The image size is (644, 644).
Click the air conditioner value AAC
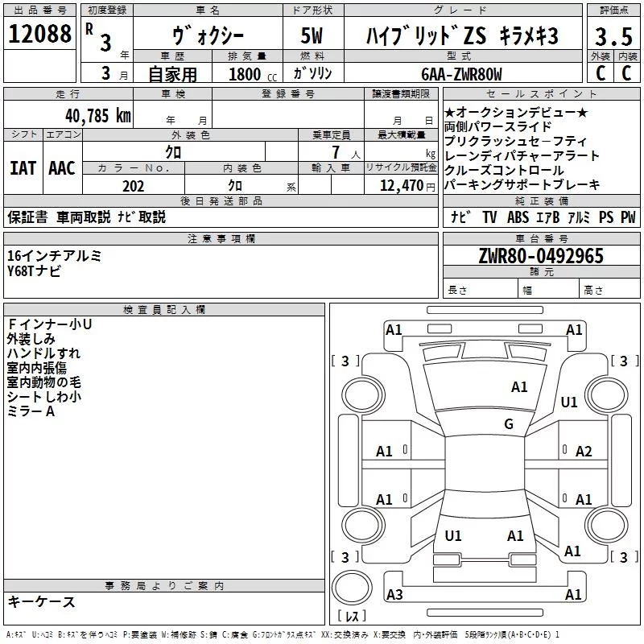click(62, 168)
